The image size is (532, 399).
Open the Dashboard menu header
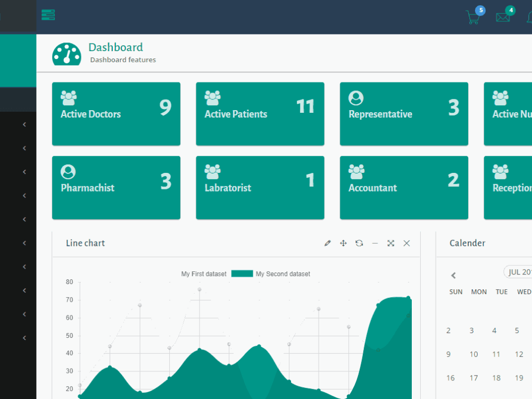point(115,47)
